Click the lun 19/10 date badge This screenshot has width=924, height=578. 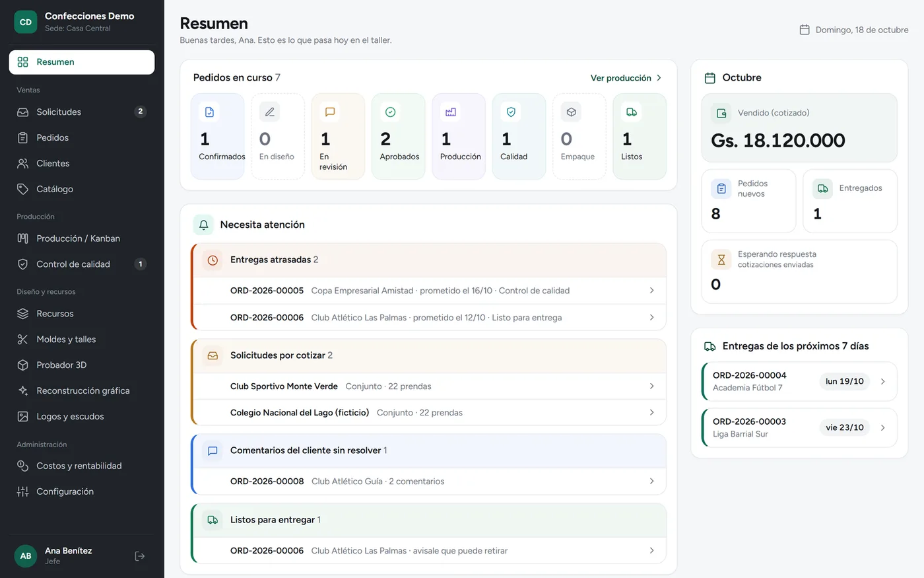click(845, 381)
